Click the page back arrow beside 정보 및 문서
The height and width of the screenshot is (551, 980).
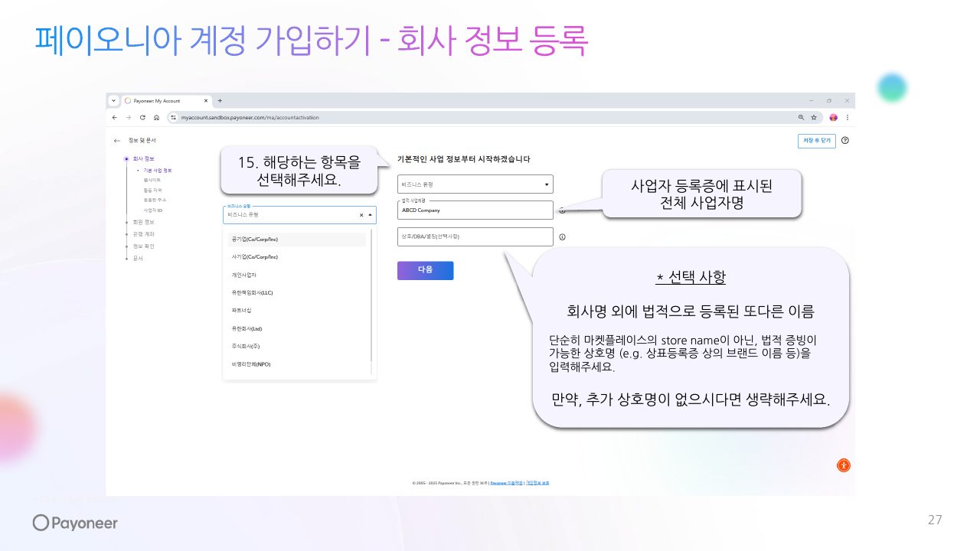(117, 141)
